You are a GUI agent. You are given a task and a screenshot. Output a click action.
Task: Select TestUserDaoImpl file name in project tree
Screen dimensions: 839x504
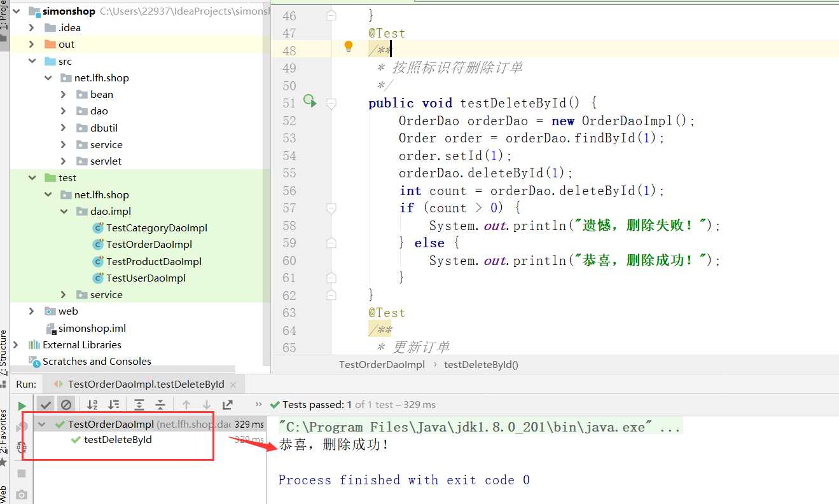(146, 278)
